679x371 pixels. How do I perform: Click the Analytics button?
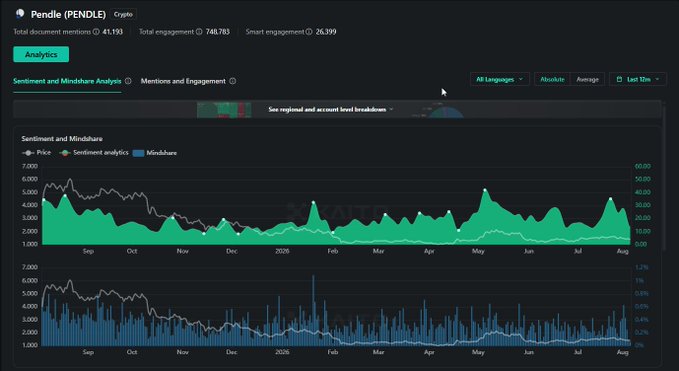click(41, 55)
